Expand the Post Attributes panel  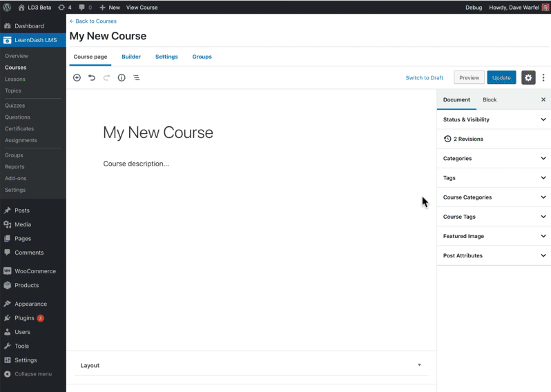tap(494, 256)
